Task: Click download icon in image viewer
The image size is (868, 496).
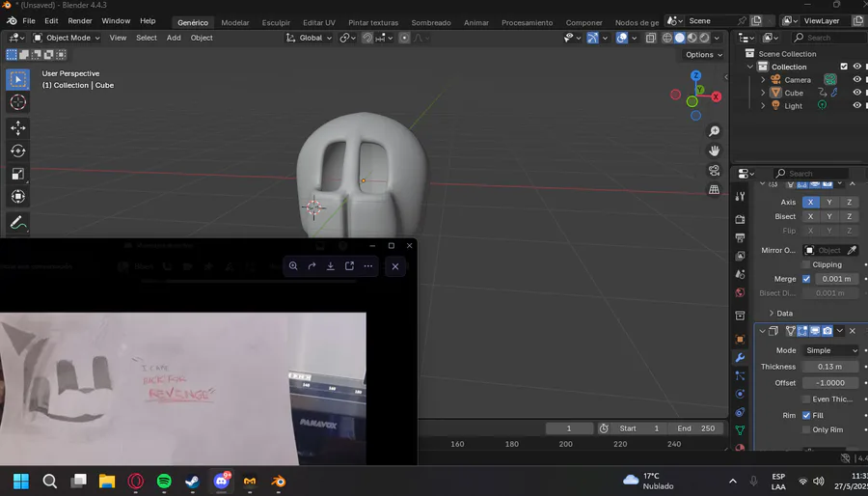Action: tap(331, 266)
